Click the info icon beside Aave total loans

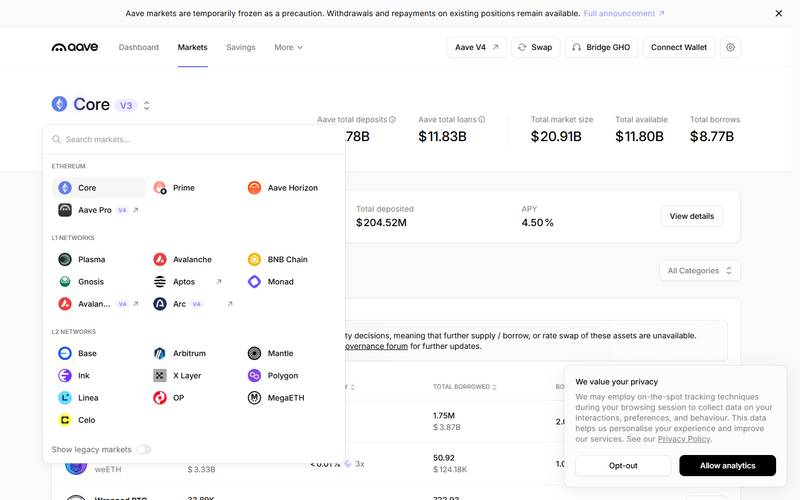click(x=482, y=119)
